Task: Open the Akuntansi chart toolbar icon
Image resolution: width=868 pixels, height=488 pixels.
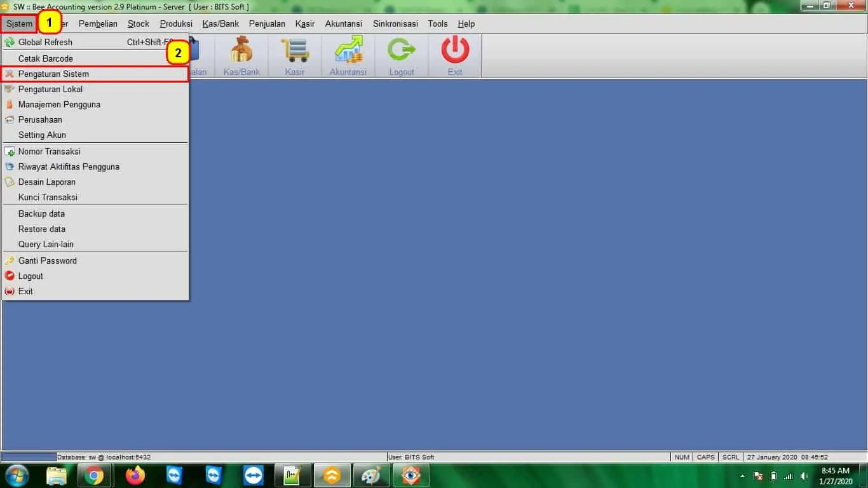Action: [x=348, y=56]
